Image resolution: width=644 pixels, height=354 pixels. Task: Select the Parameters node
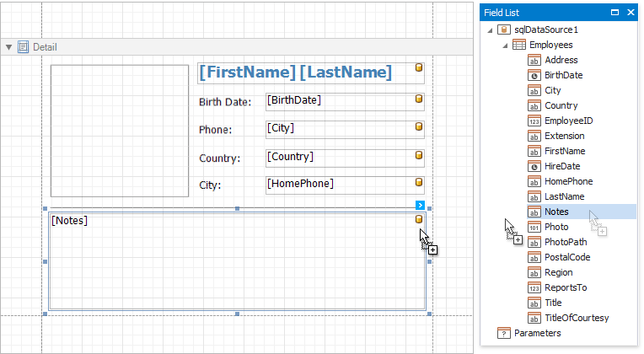(x=537, y=333)
